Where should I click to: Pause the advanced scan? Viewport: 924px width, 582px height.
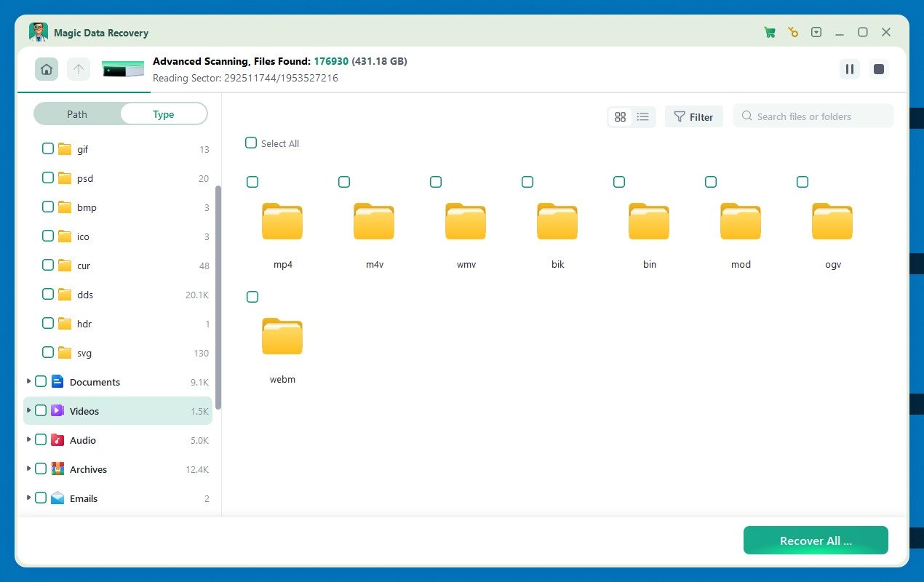(x=849, y=69)
